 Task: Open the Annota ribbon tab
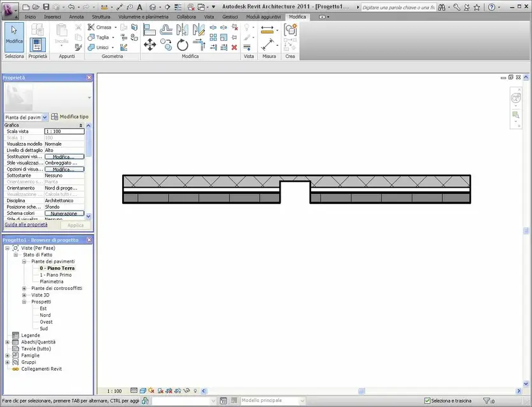76,17
